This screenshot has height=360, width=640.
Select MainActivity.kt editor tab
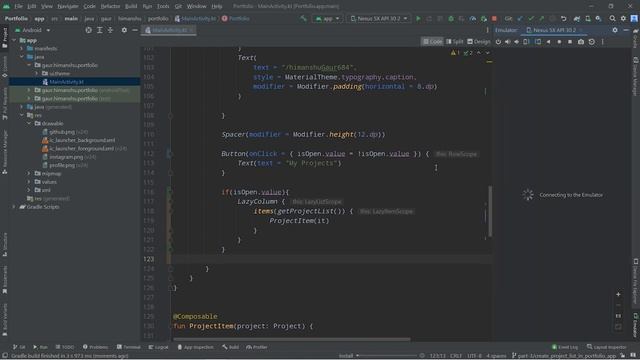pyautogui.click(x=169, y=30)
